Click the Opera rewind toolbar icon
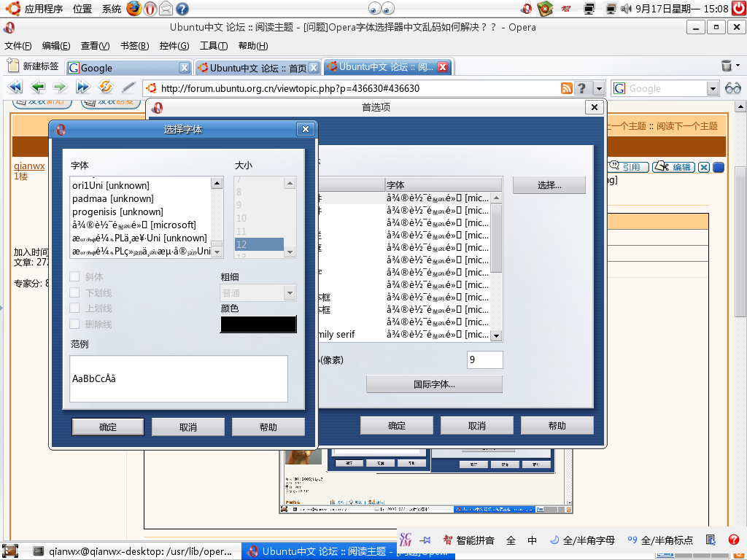The image size is (747, 560). (x=15, y=87)
